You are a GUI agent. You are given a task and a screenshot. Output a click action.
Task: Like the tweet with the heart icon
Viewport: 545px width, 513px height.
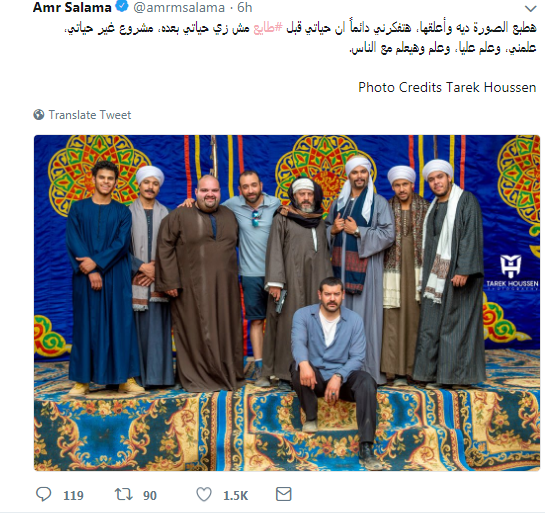[204, 494]
